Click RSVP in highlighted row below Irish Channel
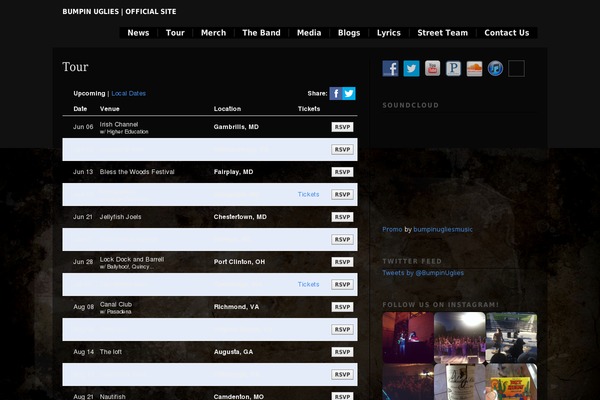This screenshot has height=400, width=600. [342, 149]
